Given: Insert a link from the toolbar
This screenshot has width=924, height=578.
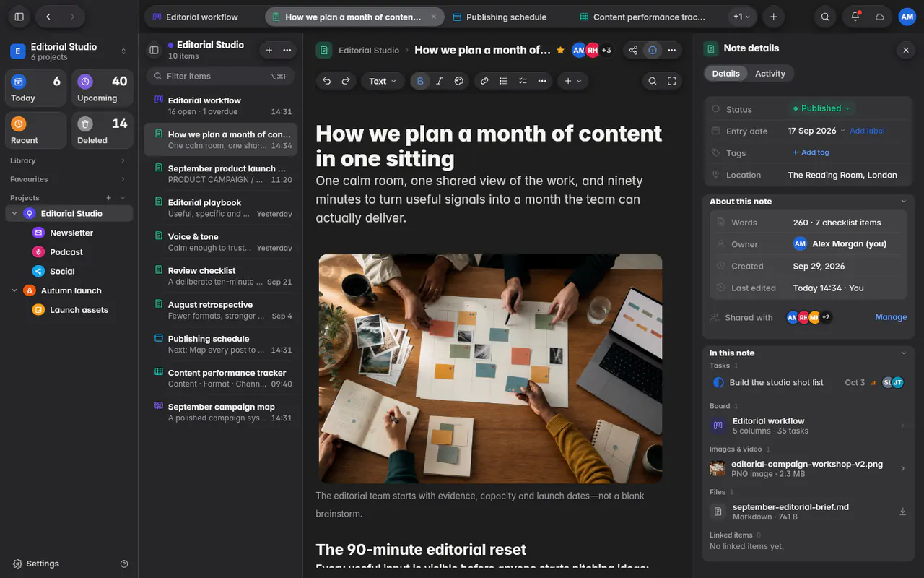Looking at the screenshot, I should click(484, 81).
